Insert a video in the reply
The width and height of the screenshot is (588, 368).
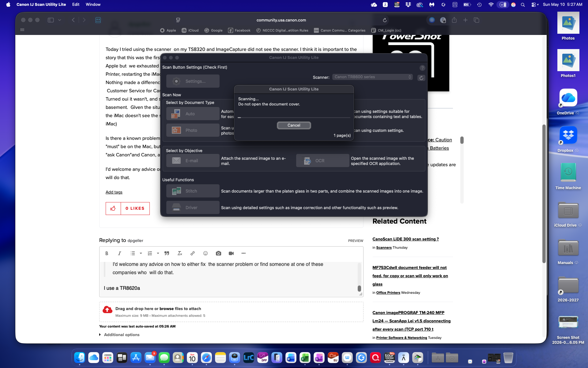tap(231, 253)
